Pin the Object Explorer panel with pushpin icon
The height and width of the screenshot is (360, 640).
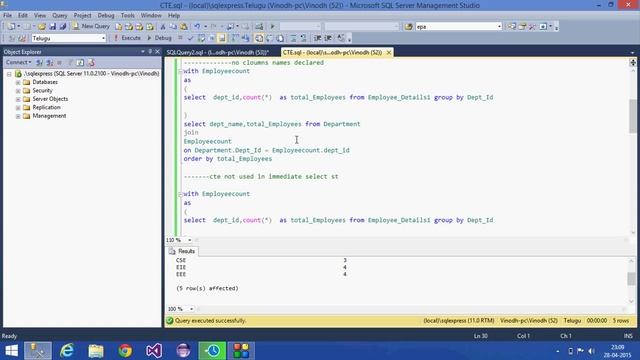pos(150,51)
